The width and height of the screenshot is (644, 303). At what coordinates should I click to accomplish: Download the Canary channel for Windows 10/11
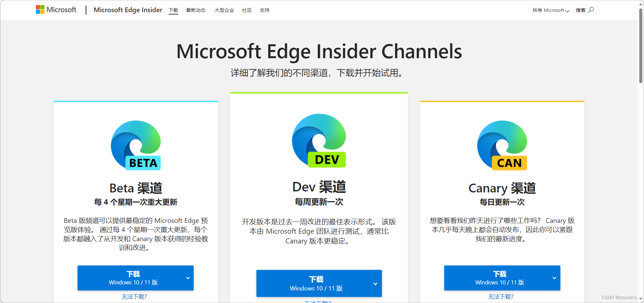[496, 278]
